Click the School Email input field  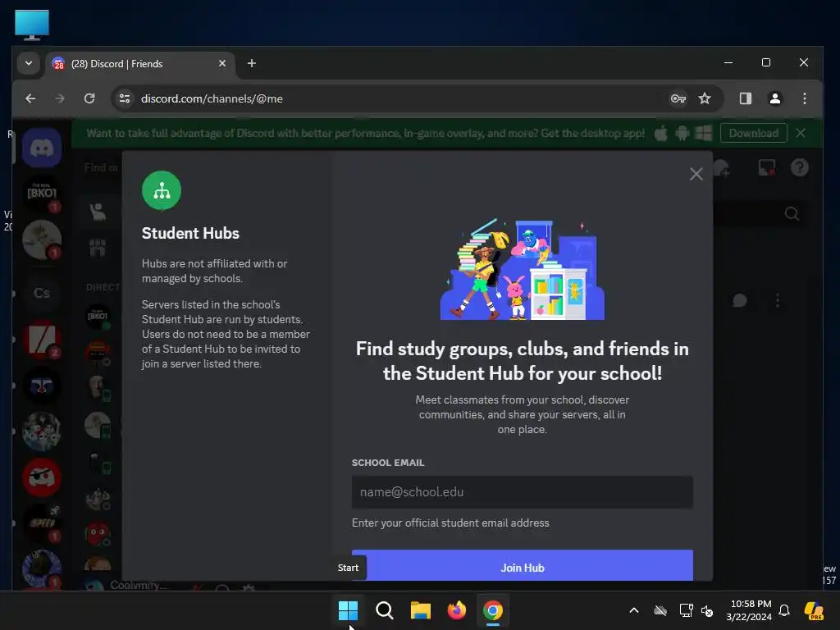point(523,492)
